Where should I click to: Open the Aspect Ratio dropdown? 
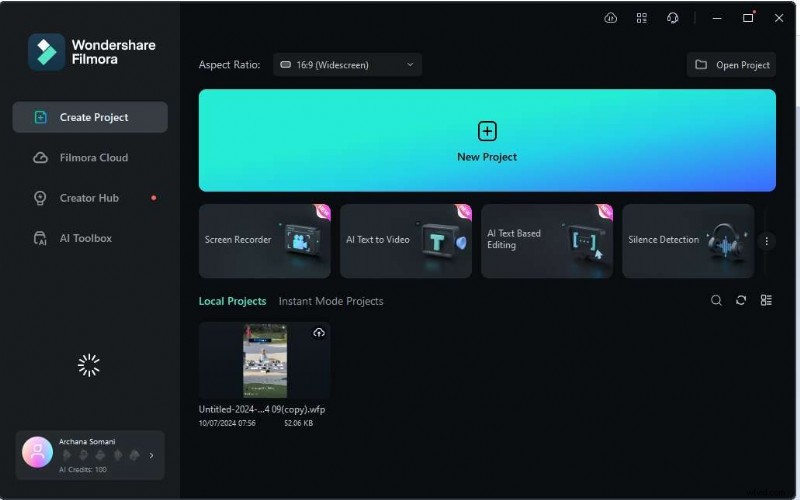click(347, 65)
